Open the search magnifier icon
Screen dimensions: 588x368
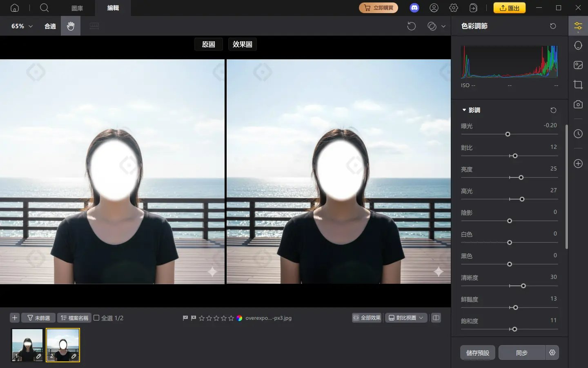pos(45,8)
